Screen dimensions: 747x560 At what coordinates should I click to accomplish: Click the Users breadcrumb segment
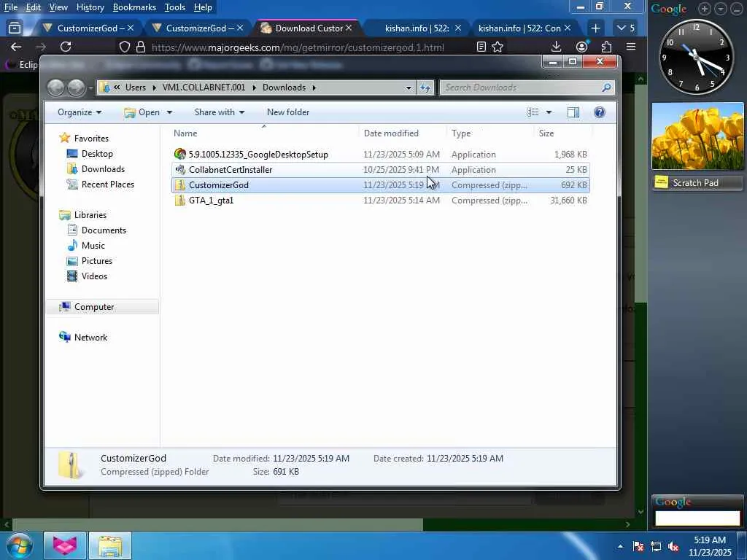pyautogui.click(x=136, y=87)
